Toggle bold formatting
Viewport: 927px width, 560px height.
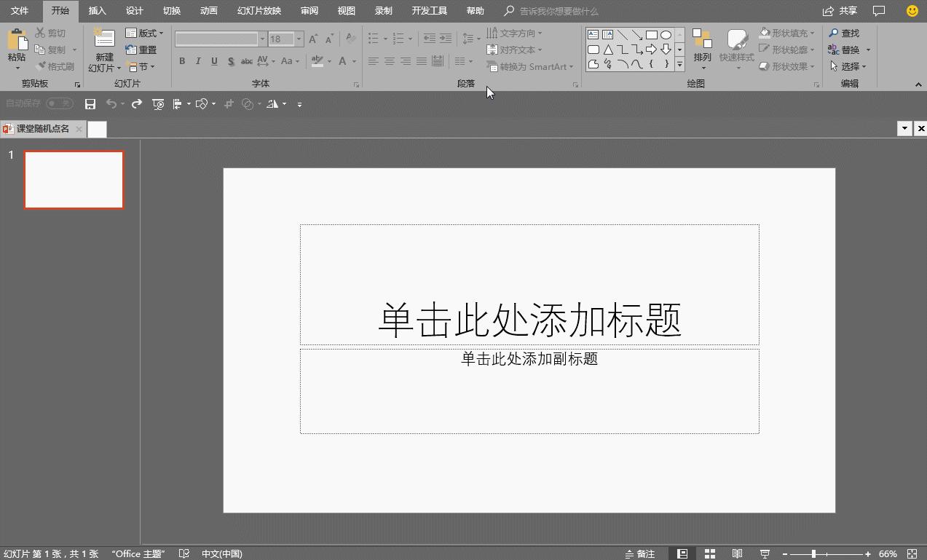tap(182, 61)
